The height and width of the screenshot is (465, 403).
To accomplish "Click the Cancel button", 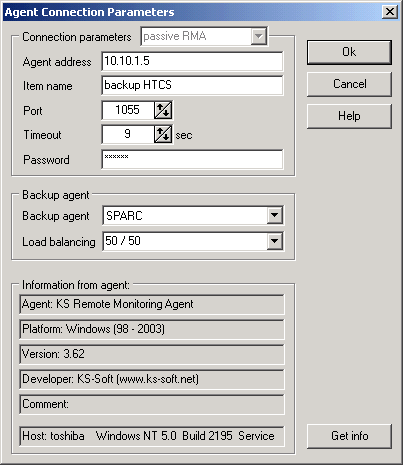I will (349, 84).
